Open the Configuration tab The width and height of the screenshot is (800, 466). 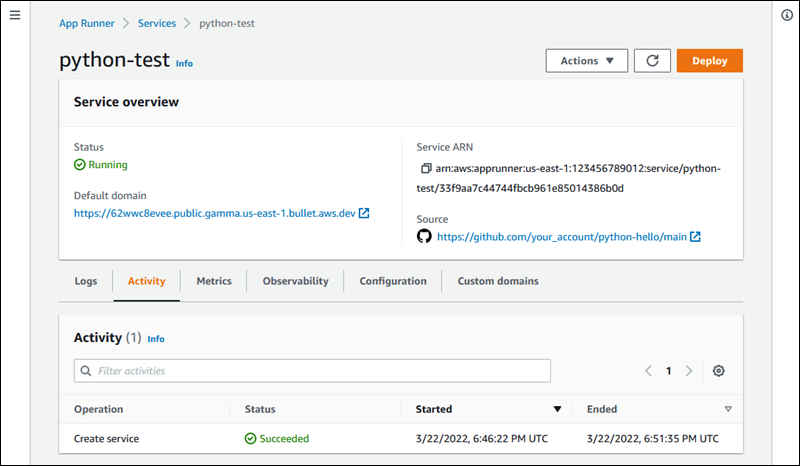[x=393, y=281]
